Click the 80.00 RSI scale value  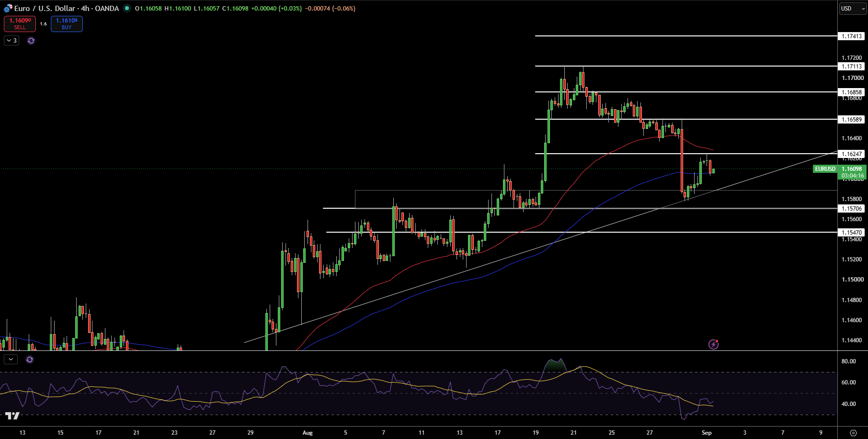pyautogui.click(x=849, y=361)
